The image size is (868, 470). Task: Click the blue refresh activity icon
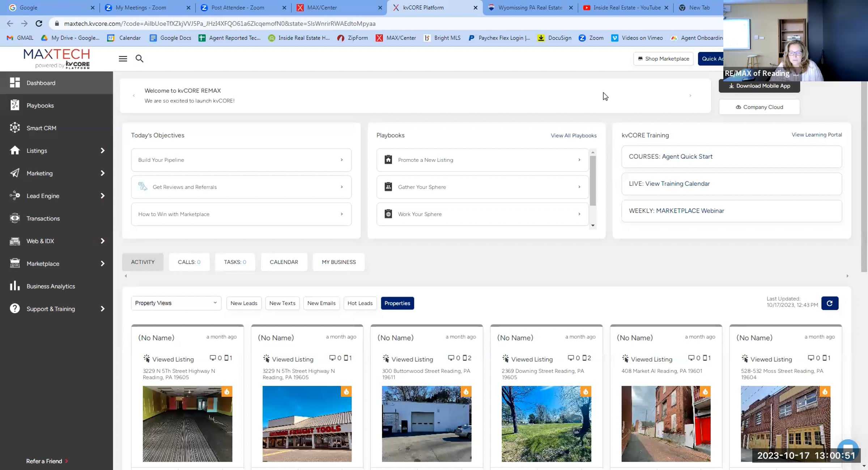(x=830, y=303)
